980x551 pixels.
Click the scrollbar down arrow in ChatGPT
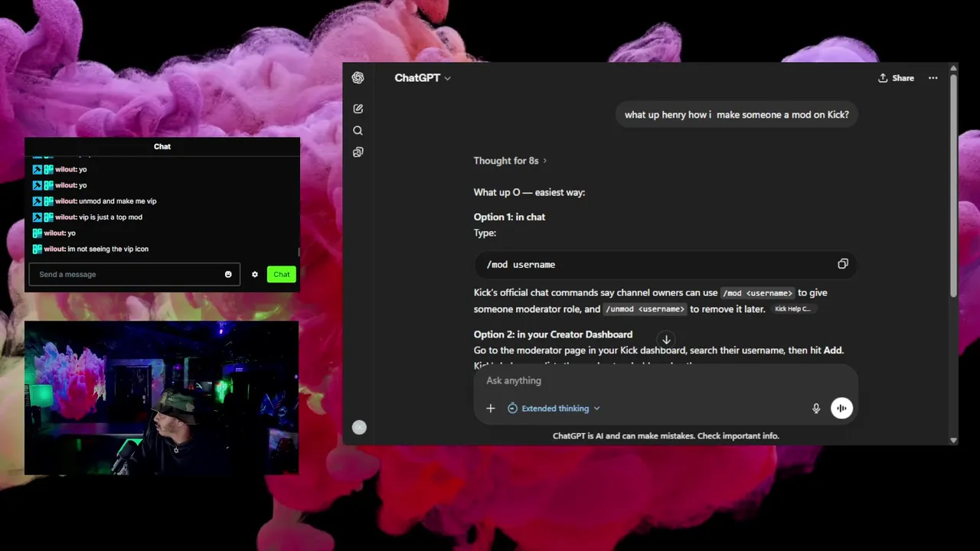point(953,440)
